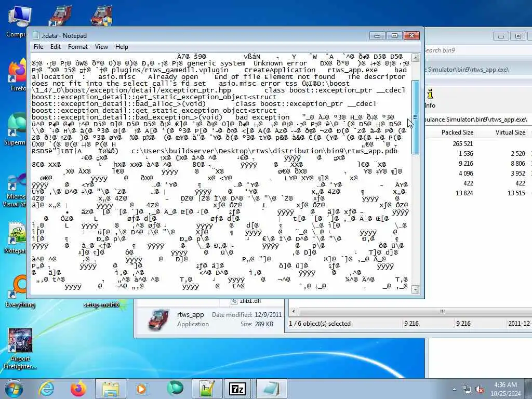This screenshot has height=399, width=532.
Task: Open Notepad's Edit menu
Action: (55, 46)
